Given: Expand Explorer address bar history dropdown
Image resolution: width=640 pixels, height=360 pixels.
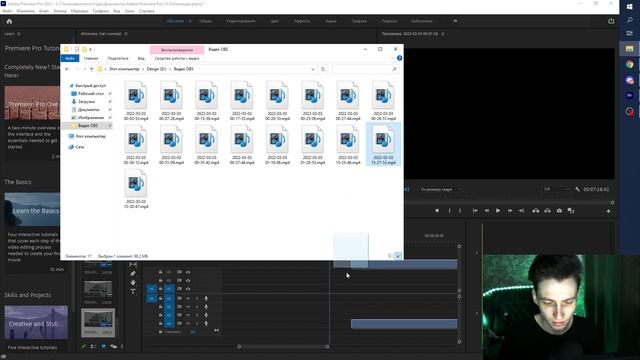Looking at the screenshot, I should click(x=313, y=69).
